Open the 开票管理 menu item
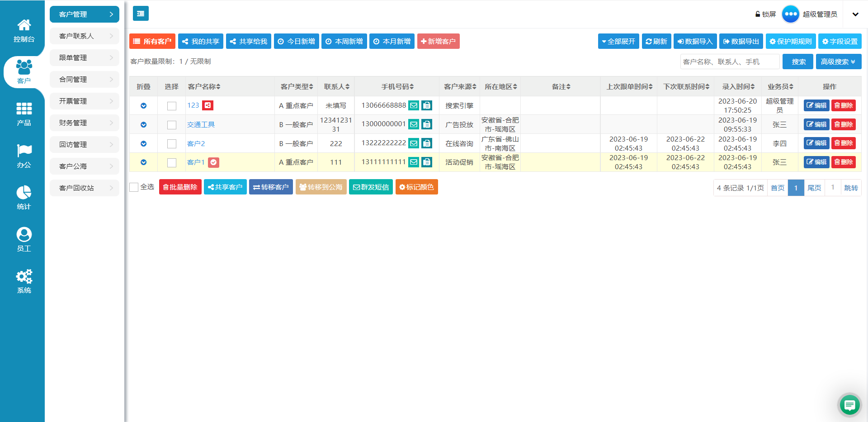Screen dimensions: 868x422 85,101
